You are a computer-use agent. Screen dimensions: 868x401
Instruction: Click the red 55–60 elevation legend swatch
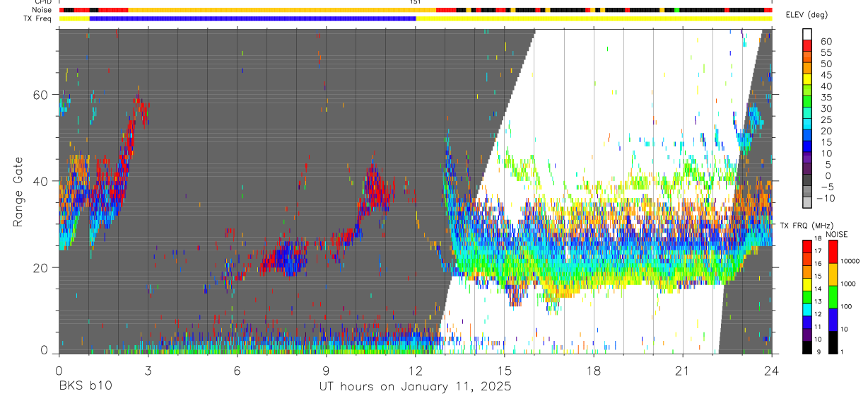(807, 47)
